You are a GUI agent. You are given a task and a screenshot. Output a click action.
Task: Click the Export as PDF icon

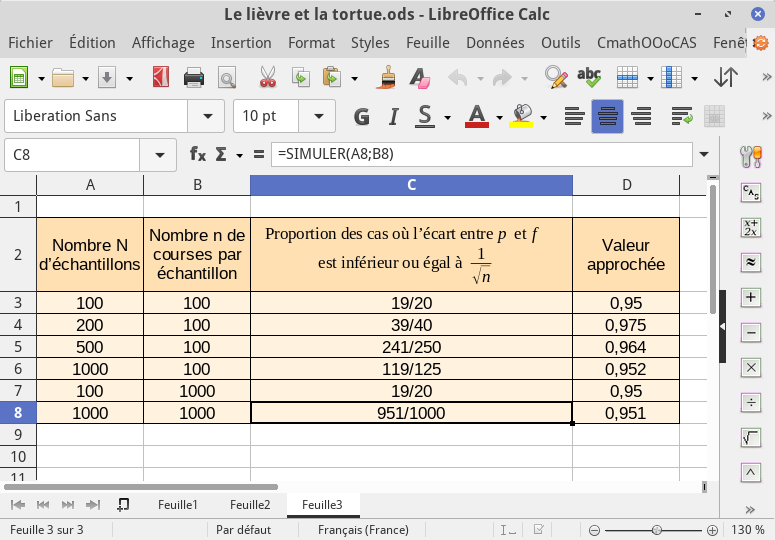161,78
